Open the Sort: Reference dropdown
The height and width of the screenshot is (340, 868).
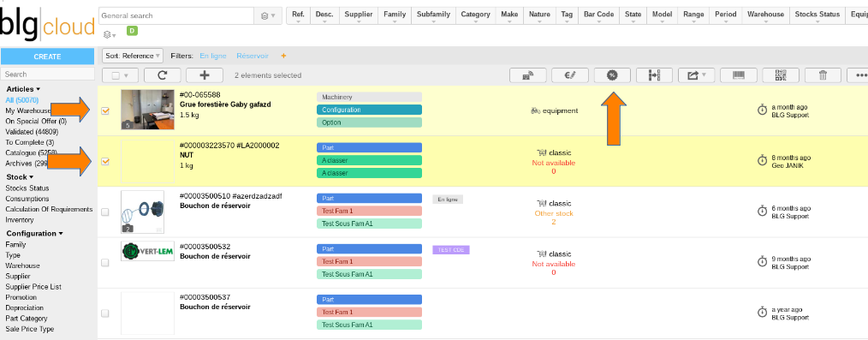(133, 56)
